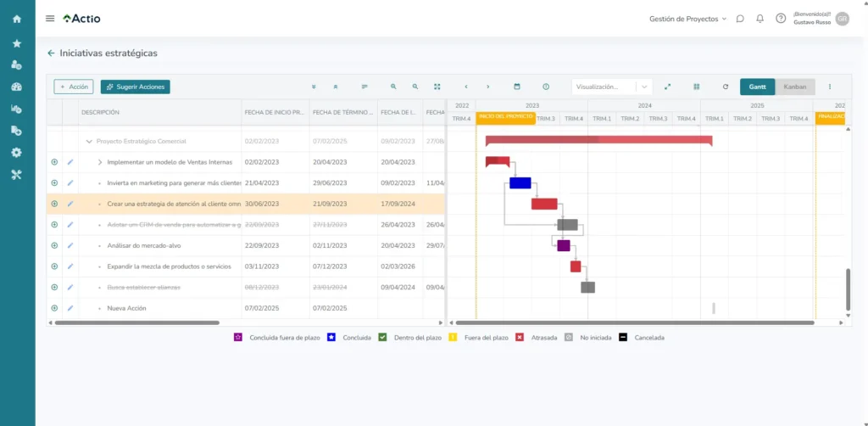Image resolution: width=868 pixels, height=426 pixels.
Task: Expand 'Implementar un modelo de Ventas Internas' row
Action: coord(99,162)
